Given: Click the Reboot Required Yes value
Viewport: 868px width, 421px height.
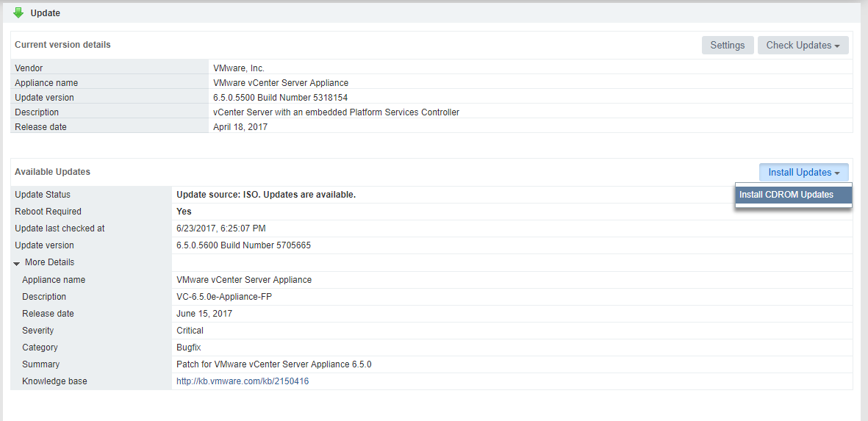Looking at the screenshot, I should (x=184, y=212).
